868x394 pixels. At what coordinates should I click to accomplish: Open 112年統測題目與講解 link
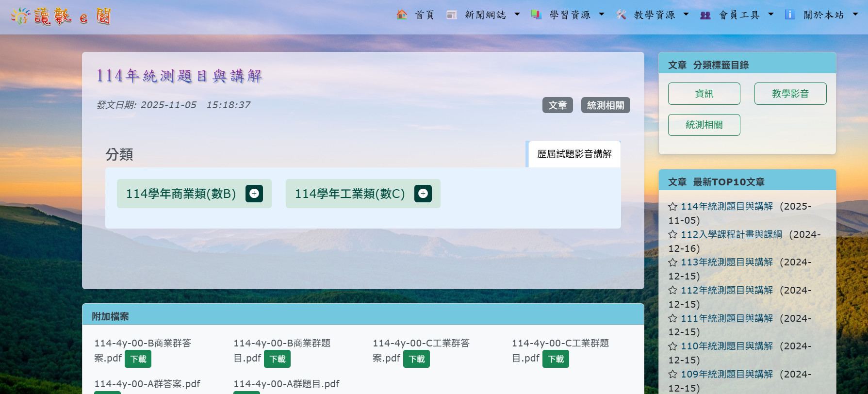pos(727,290)
